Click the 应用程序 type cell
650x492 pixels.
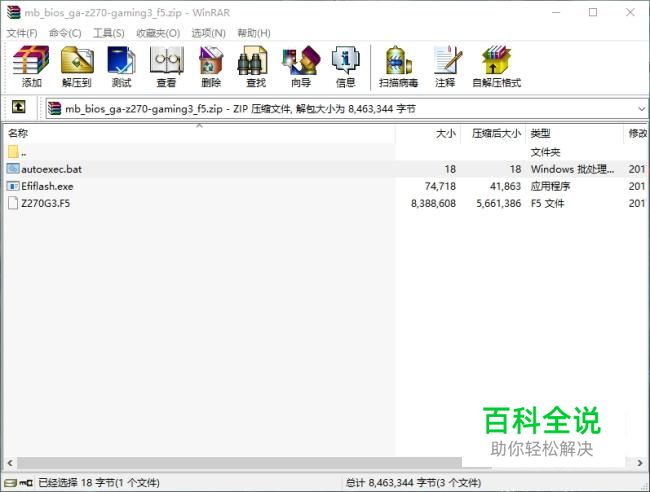[550, 186]
